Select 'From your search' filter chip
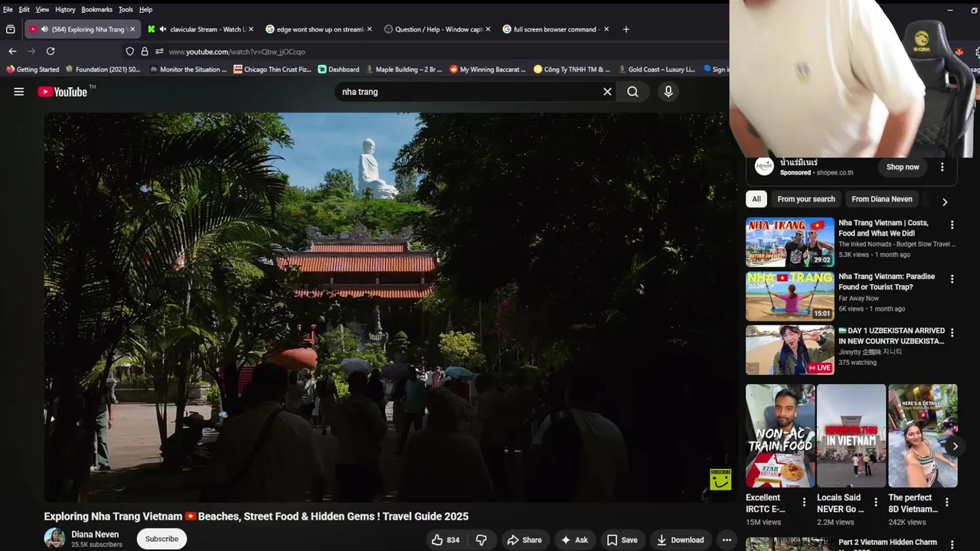Image resolution: width=980 pixels, height=551 pixels. tap(806, 199)
